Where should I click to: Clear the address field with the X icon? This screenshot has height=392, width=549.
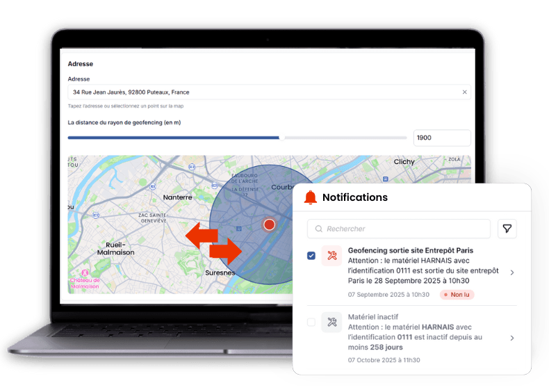click(x=464, y=92)
